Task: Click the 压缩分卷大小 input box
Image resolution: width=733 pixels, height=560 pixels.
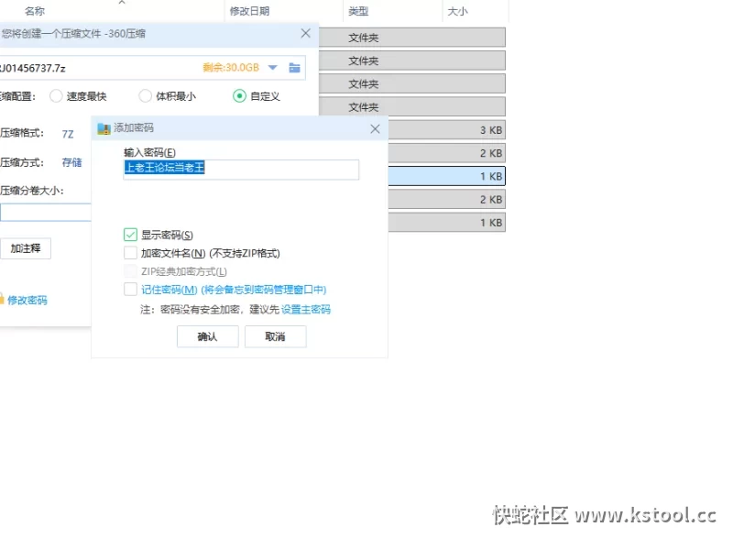Action: tap(45, 213)
